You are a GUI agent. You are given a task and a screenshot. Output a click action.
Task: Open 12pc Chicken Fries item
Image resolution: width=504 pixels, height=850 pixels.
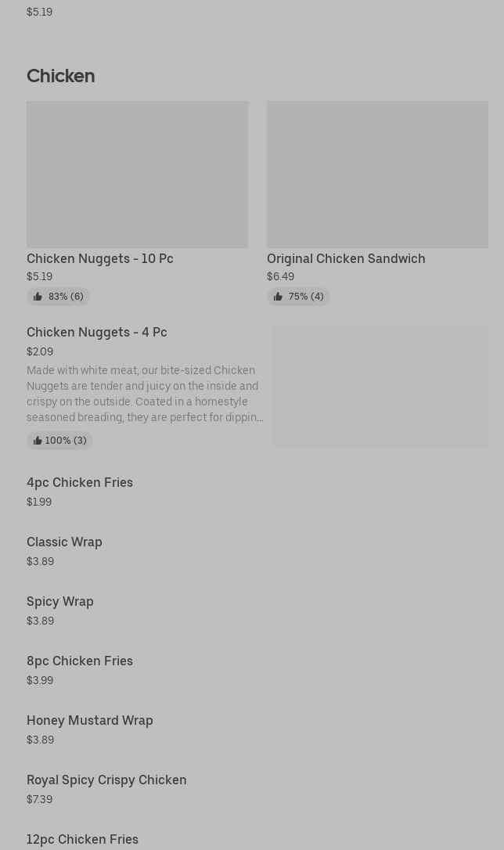tap(82, 839)
